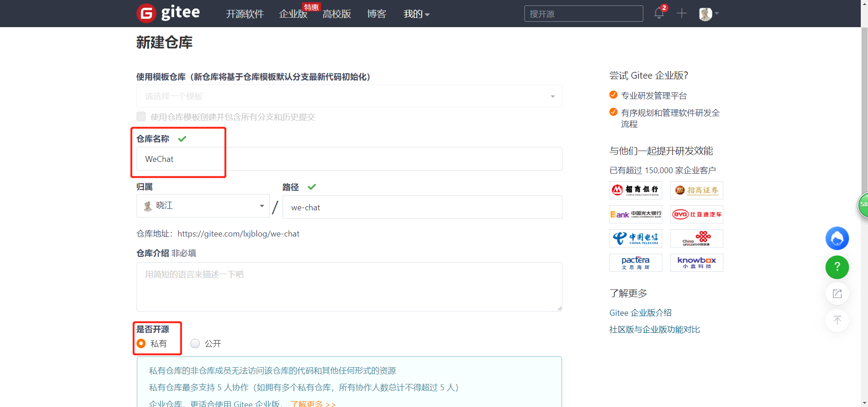Click the plus create icon

coord(682,14)
